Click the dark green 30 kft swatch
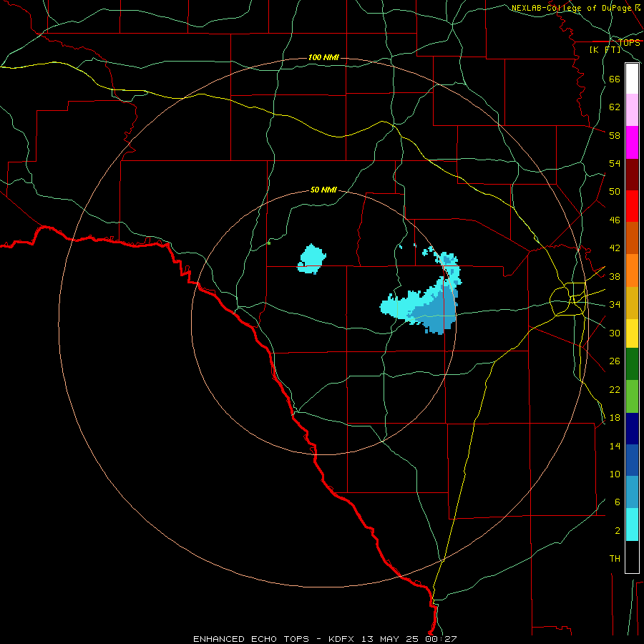644x644 pixels. 632,364
